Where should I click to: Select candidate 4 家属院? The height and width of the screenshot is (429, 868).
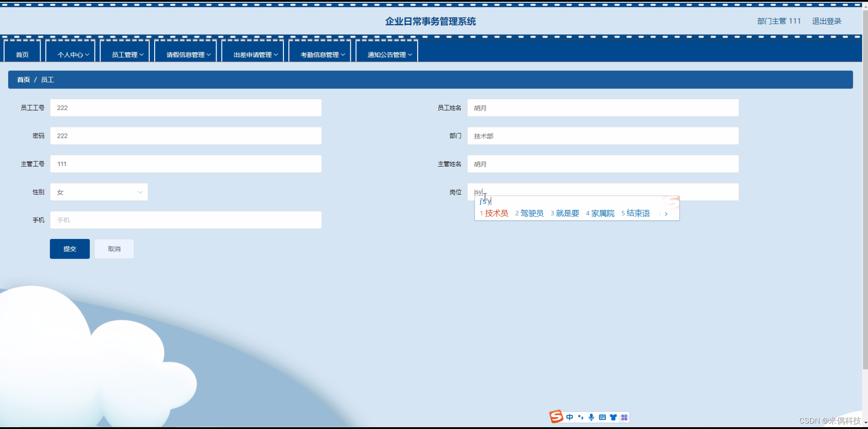(x=600, y=213)
